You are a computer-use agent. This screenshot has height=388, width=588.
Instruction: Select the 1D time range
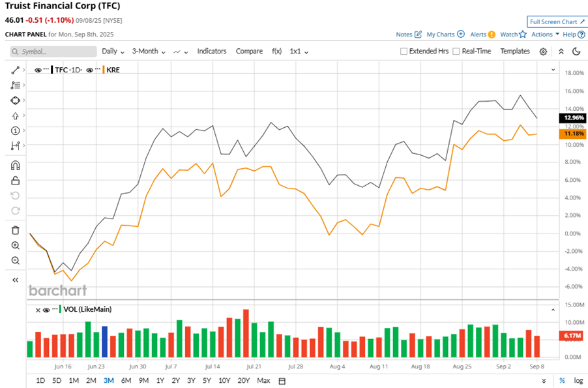pos(40,380)
